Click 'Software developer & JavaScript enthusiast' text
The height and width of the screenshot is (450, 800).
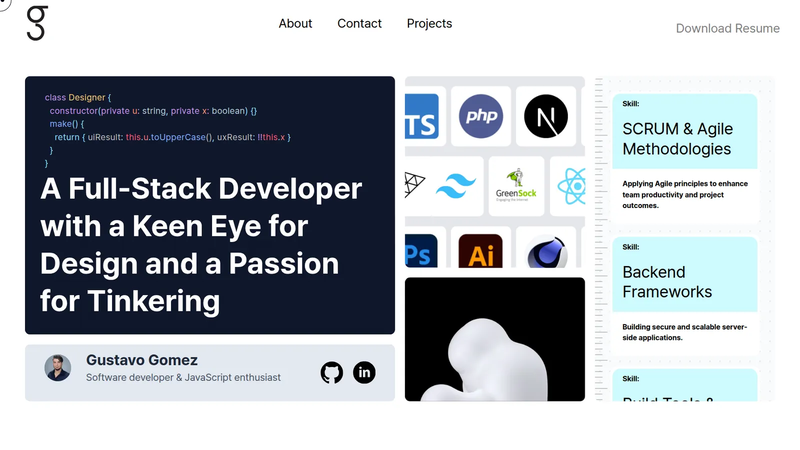[183, 378]
